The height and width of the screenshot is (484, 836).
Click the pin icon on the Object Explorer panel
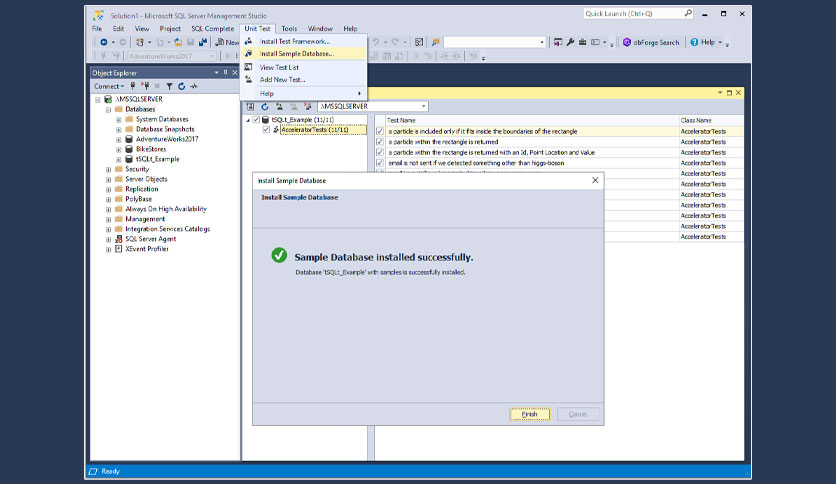[226, 72]
